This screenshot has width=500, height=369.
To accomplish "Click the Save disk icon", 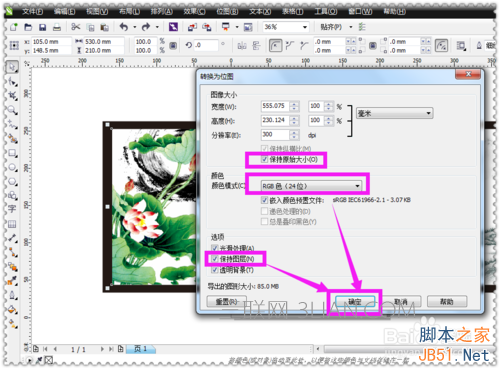I will pyautogui.click(x=42, y=27).
